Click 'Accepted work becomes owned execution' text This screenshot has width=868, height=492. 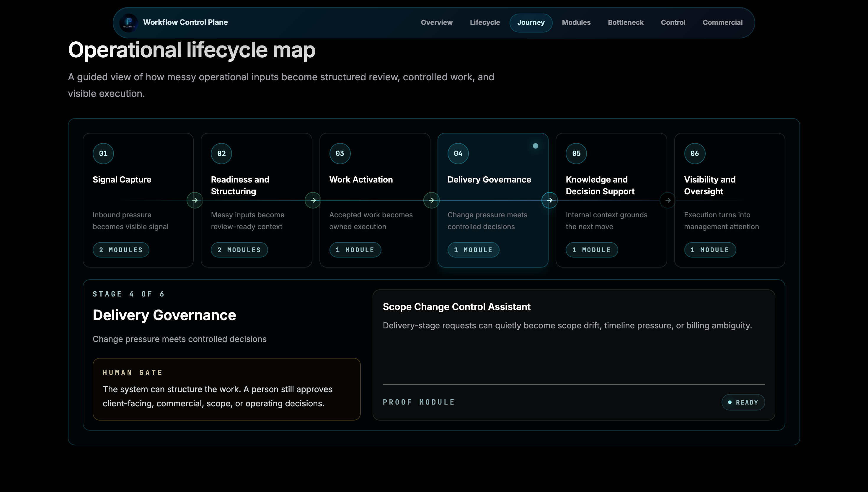pos(371,221)
